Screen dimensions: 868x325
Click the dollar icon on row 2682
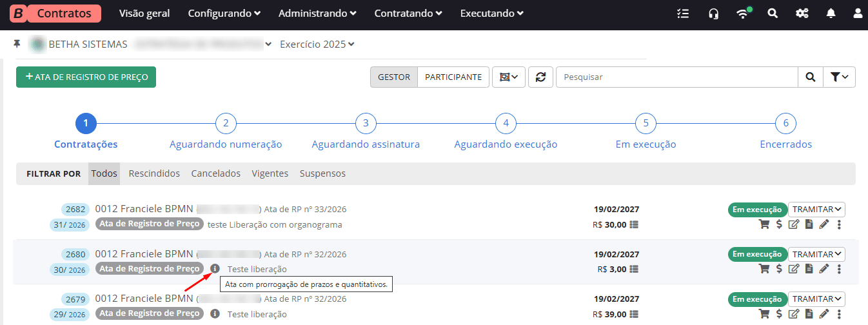pyautogui.click(x=779, y=224)
